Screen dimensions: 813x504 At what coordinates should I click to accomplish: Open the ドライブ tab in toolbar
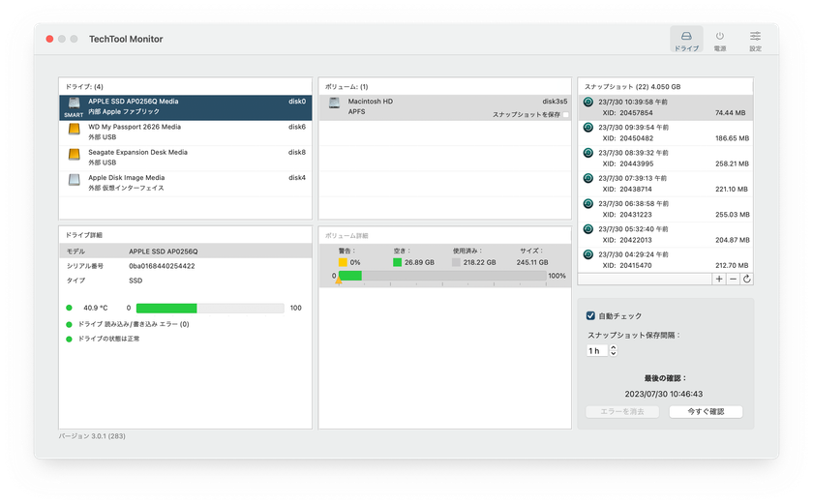[x=686, y=40]
